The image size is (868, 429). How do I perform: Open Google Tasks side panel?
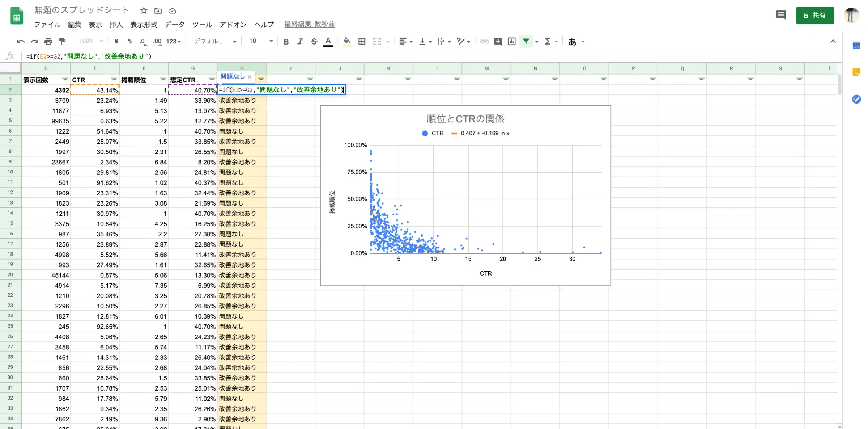pyautogui.click(x=856, y=99)
